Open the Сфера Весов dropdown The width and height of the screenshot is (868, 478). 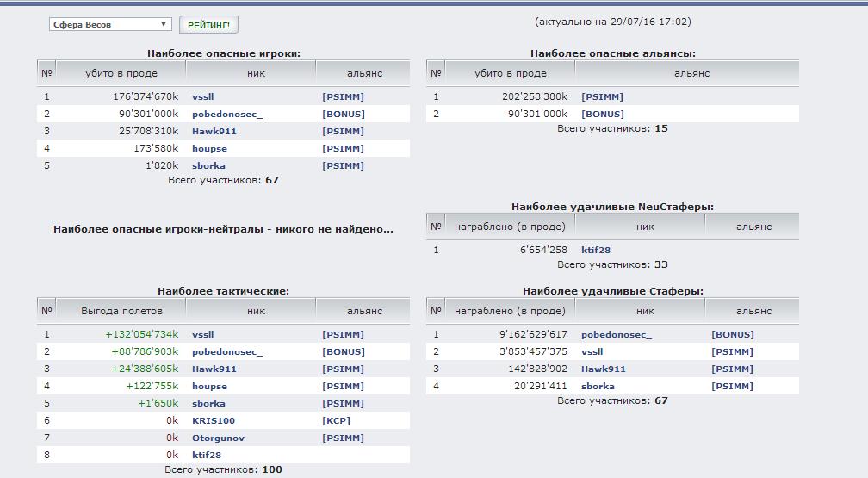click(x=110, y=25)
